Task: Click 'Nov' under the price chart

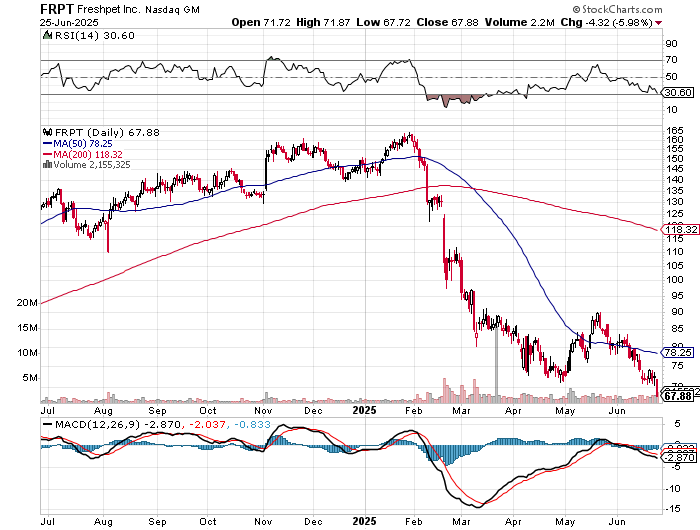Action: coord(263,411)
